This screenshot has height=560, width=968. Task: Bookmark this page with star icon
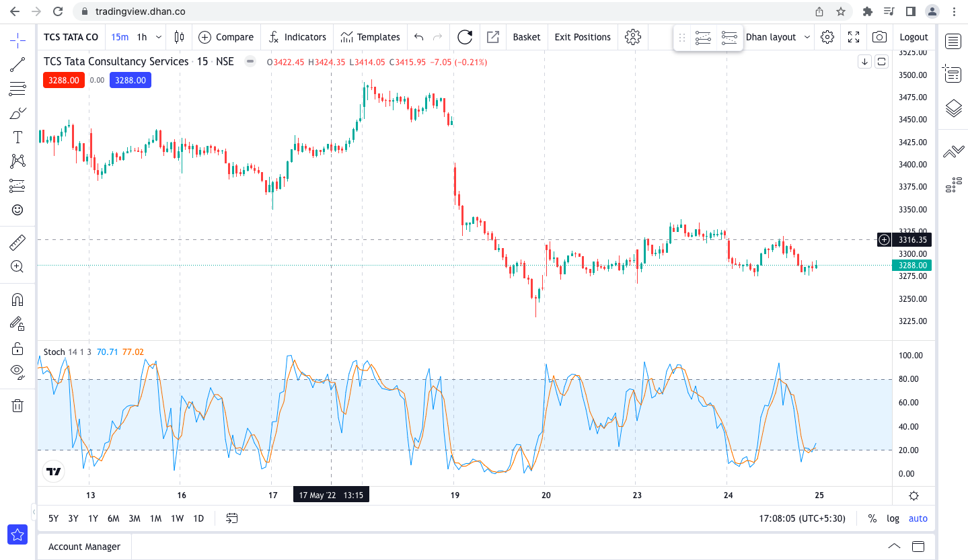(x=841, y=11)
